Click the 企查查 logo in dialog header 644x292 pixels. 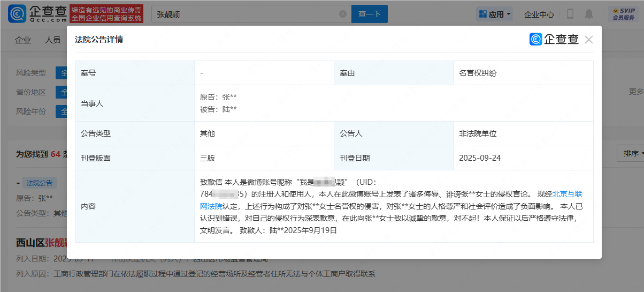coord(554,40)
